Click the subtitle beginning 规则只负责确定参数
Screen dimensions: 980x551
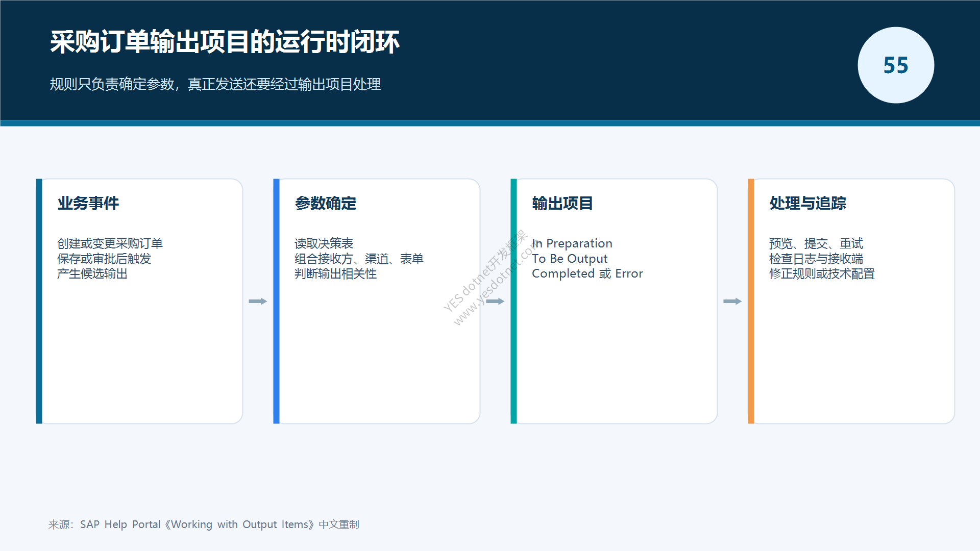(x=215, y=84)
